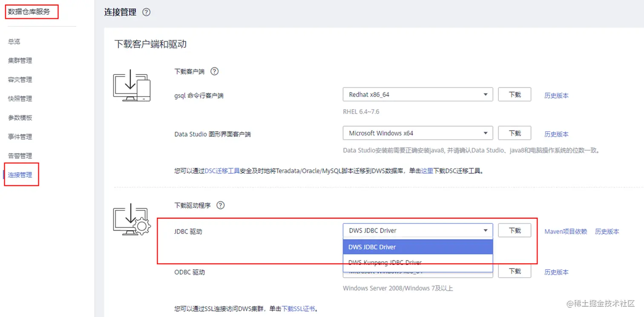644x317 pixels.
Task: Click the driver download gear illustration icon
Action: pyautogui.click(x=132, y=219)
